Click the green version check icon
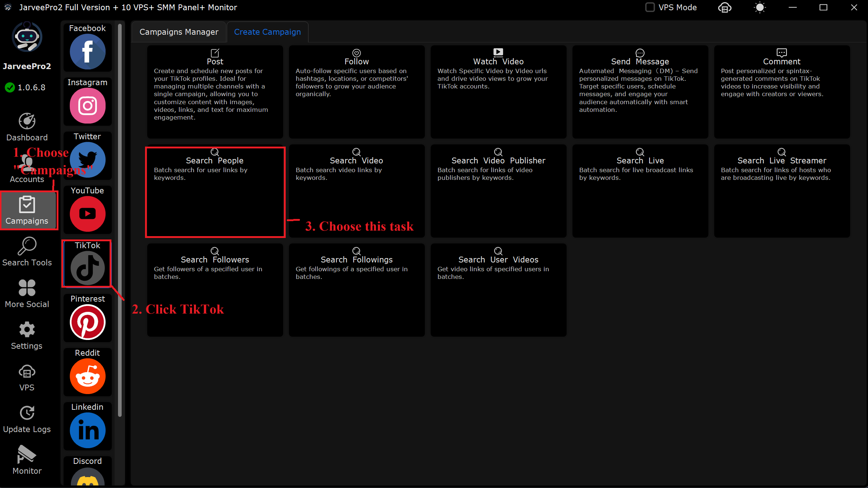The height and width of the screenshot is (488, 868). (10, 87)
